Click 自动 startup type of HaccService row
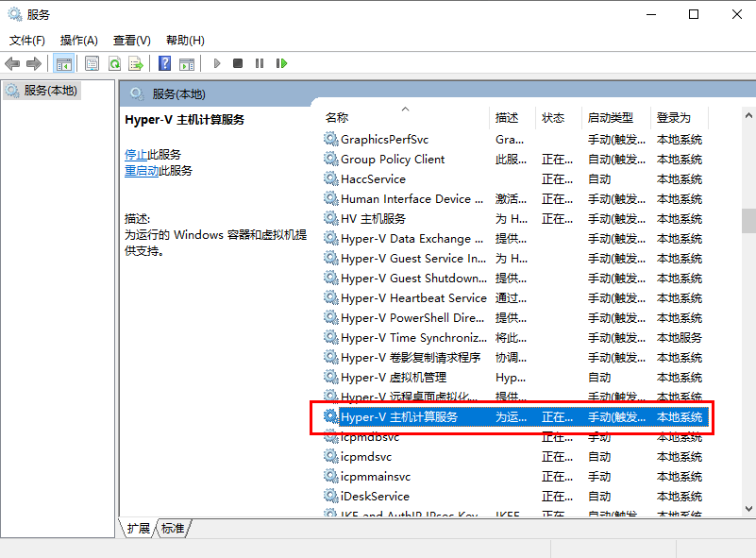The height and width of the screenshot is (558, 756). point(599,179)
